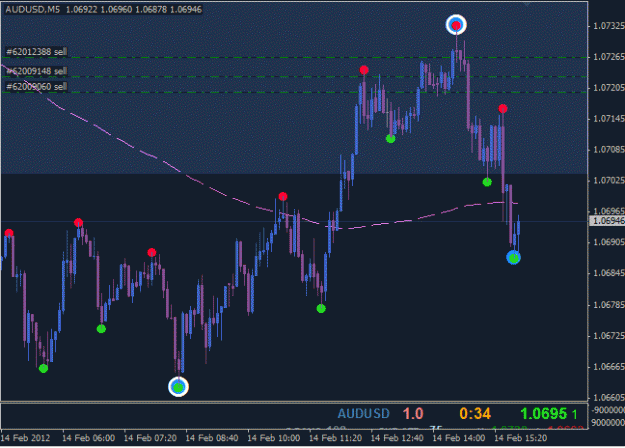Click the red 1.0 indicator value
Viewport: 625px width, 448px height.
413,414
